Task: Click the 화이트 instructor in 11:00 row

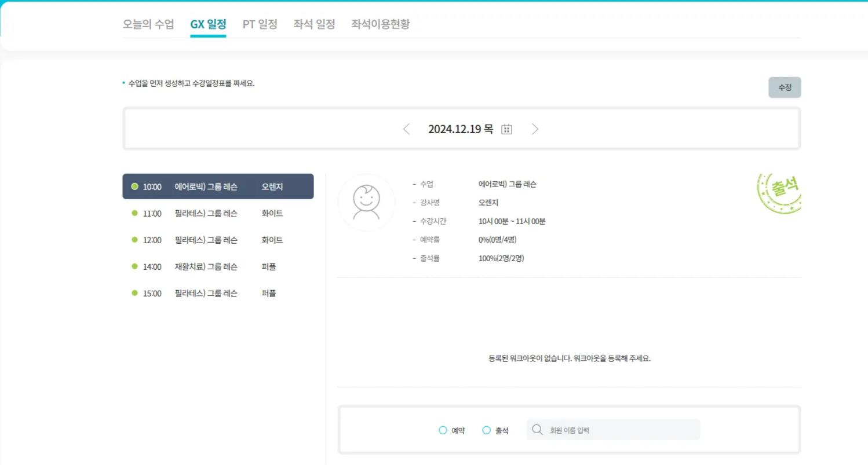Action: (272, 213)
